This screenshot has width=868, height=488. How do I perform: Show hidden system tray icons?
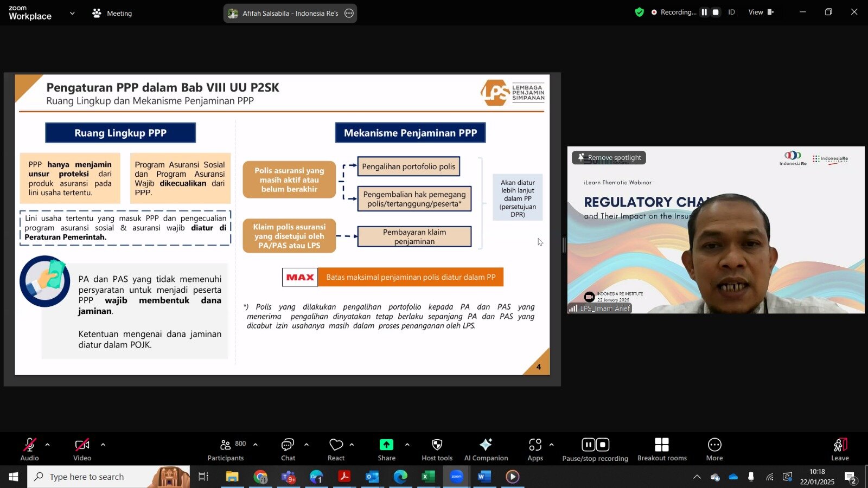[x=697, y=477]
